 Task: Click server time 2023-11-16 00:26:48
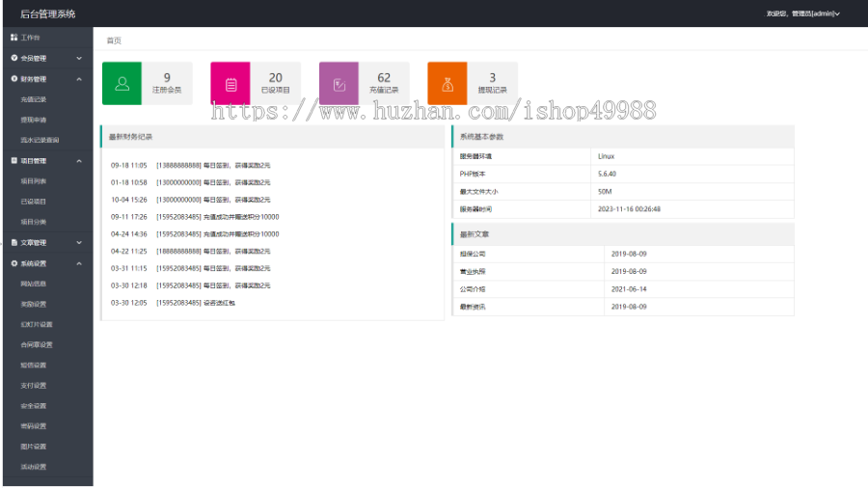629,209
